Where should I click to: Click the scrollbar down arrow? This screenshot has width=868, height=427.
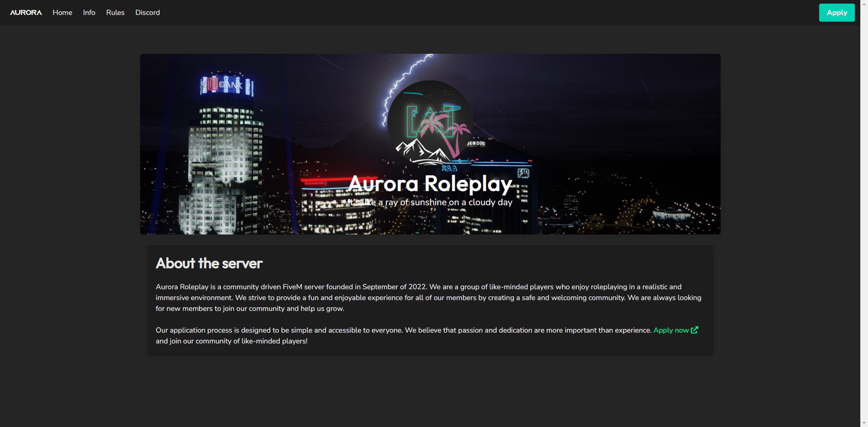point(864,423)
